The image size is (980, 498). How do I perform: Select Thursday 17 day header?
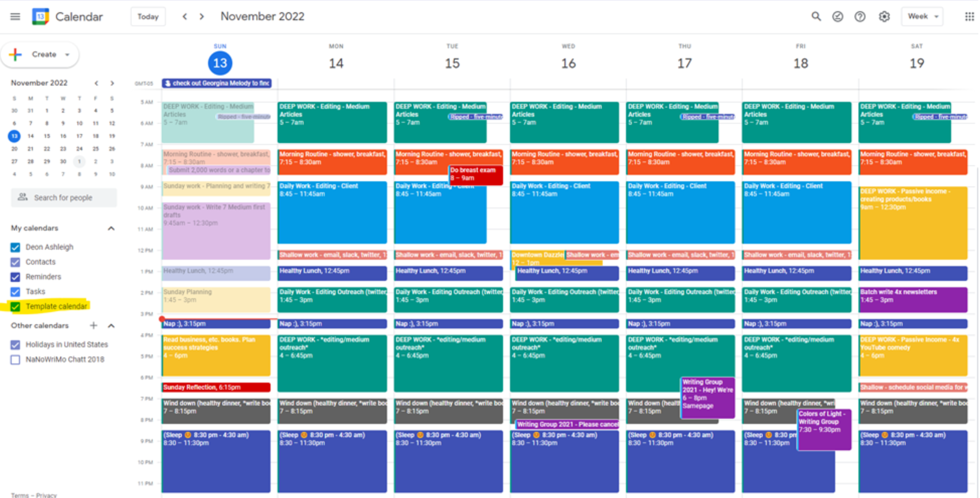point(685,63)
